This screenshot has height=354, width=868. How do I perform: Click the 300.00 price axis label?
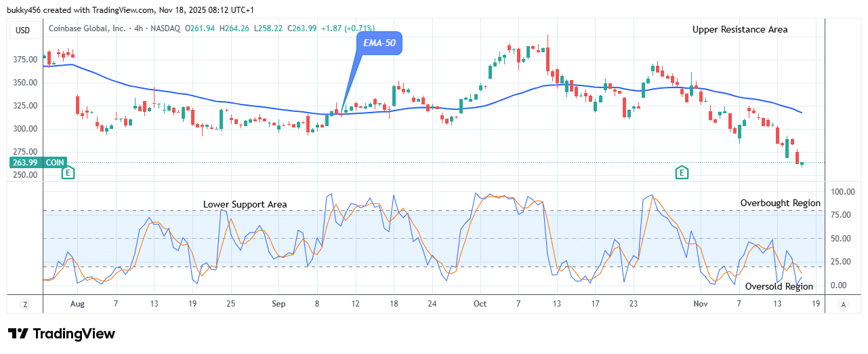[26, 129]
